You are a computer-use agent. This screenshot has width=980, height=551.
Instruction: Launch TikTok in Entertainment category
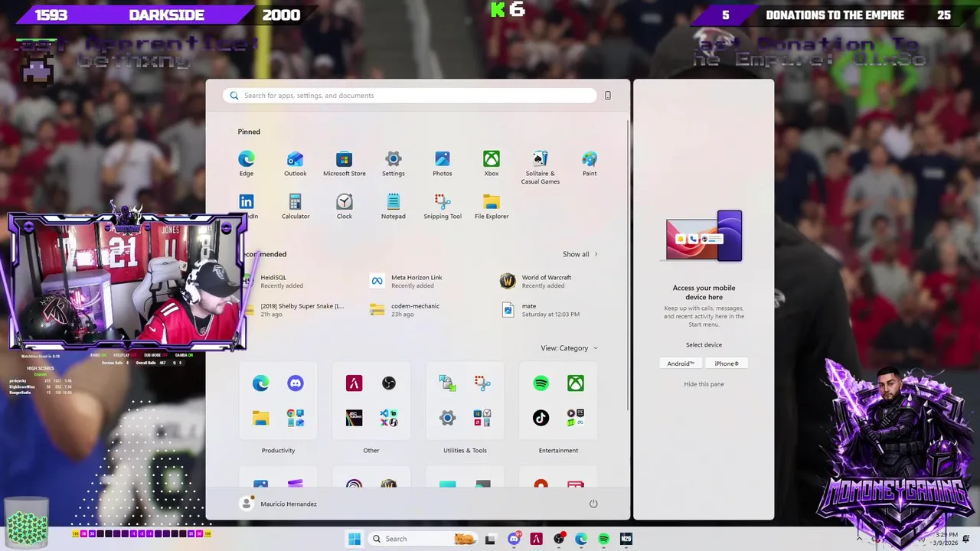click(541, 418)
